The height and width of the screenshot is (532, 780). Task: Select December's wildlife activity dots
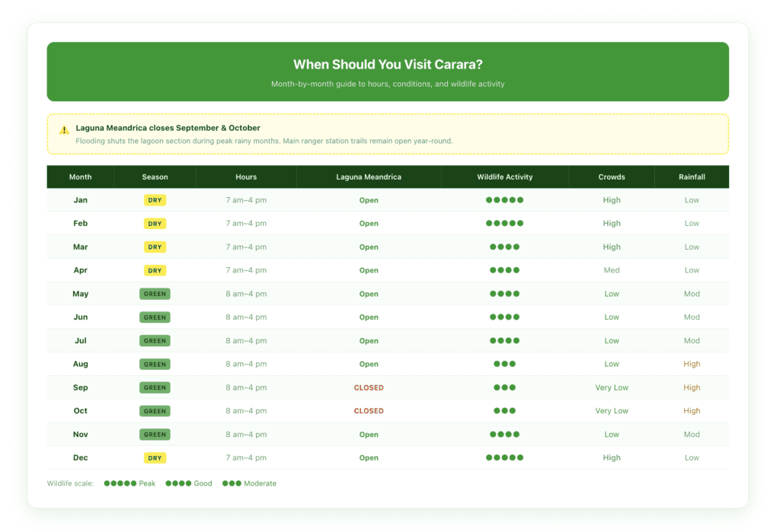point(504,457)
